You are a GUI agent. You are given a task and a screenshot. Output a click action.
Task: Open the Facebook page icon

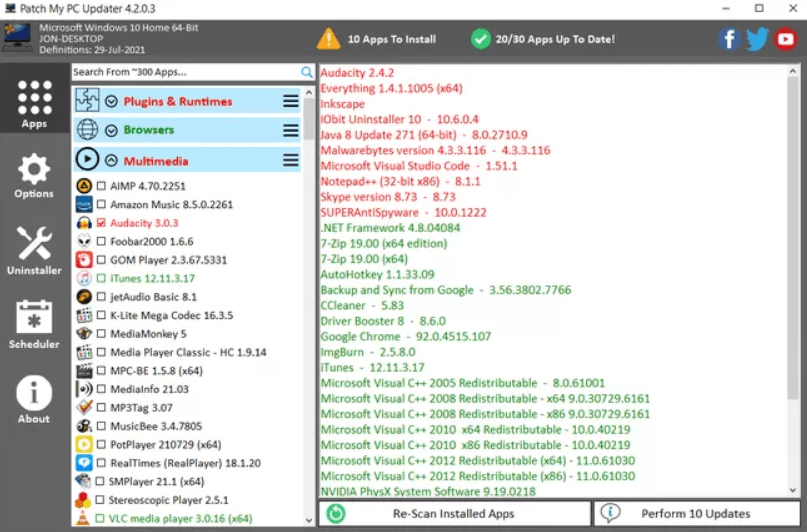point(728,40)
